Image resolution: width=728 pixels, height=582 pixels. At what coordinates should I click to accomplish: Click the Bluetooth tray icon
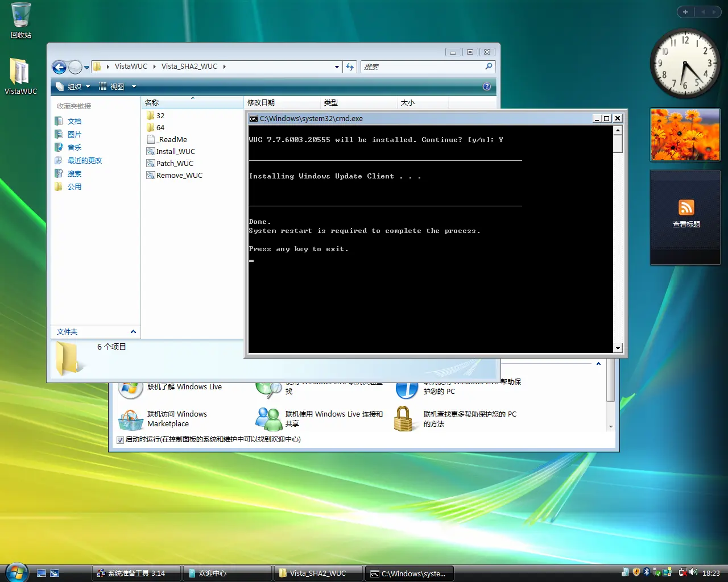pos(647,572)
